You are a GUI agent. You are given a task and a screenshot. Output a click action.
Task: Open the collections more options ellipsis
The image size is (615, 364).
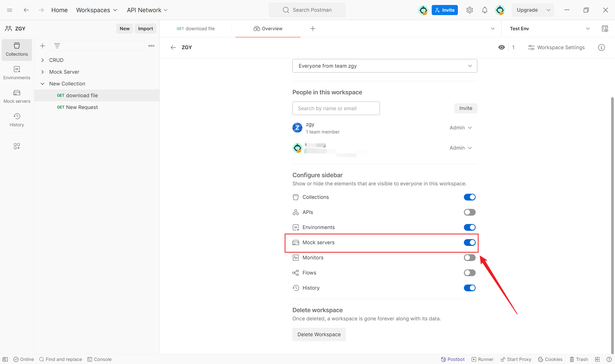coord(151,46)
